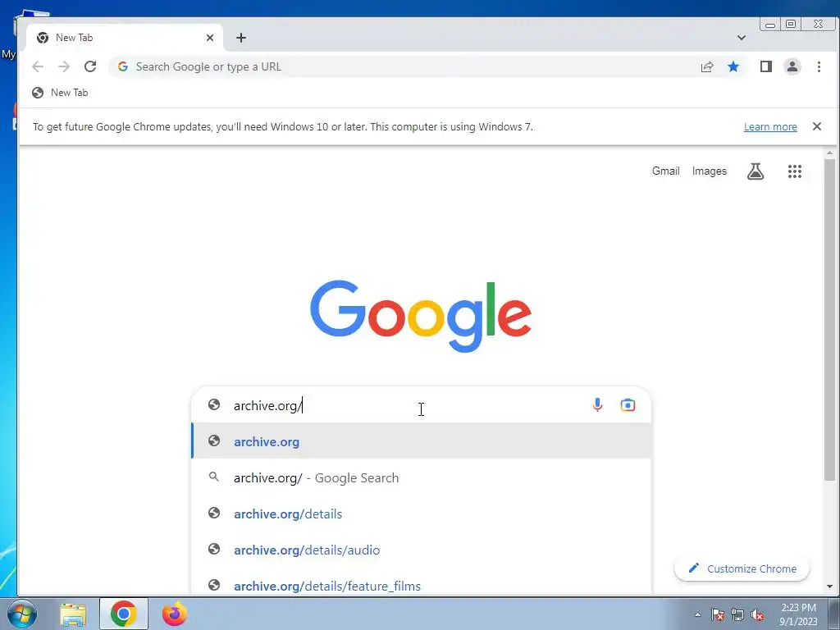Open the New Tab bookmark
The width and height of the screenshot is (840, 630).
[59, 93]
